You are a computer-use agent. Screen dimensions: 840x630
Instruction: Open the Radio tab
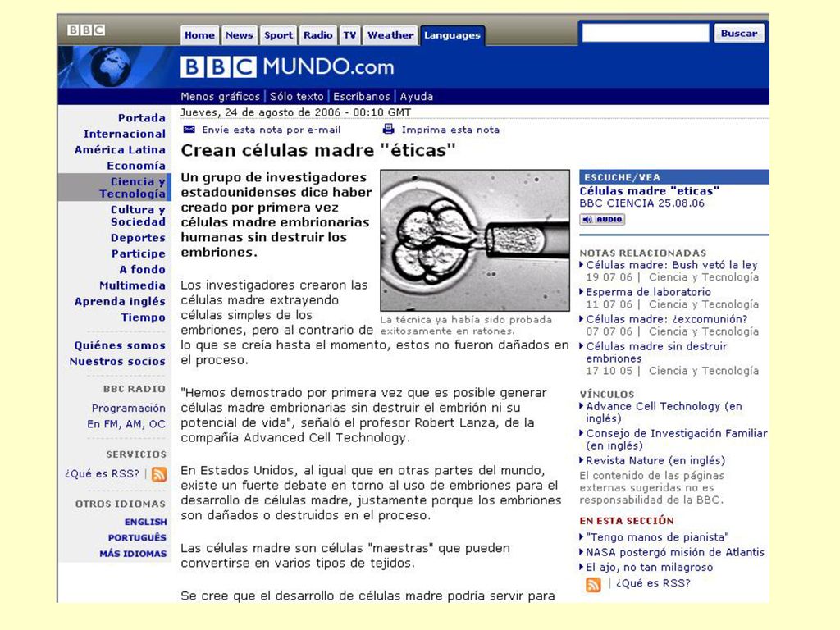317,34
